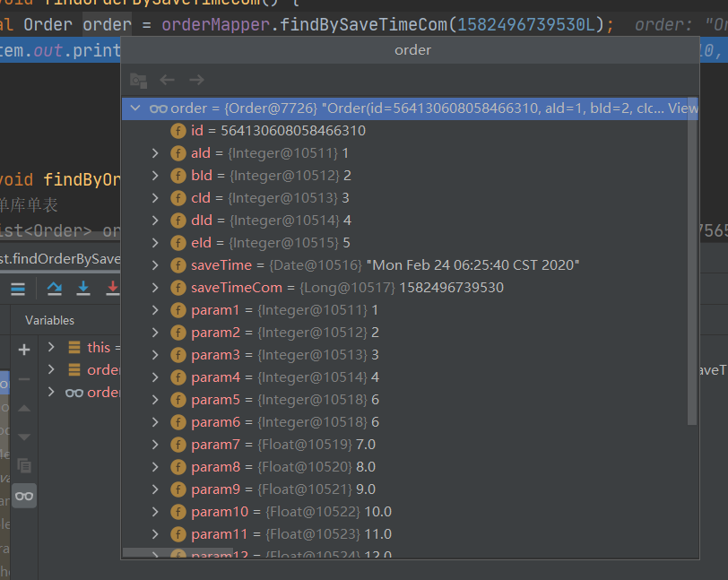This screenshot has height=580, width=728.
Task: Expand the cId field node
Action: pos(155,198)
